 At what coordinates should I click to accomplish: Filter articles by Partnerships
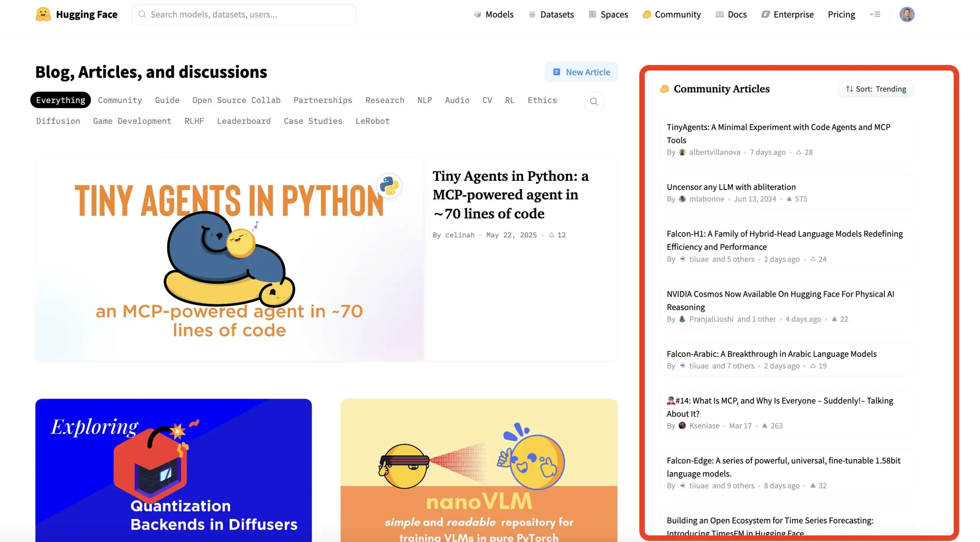(323, 100)
